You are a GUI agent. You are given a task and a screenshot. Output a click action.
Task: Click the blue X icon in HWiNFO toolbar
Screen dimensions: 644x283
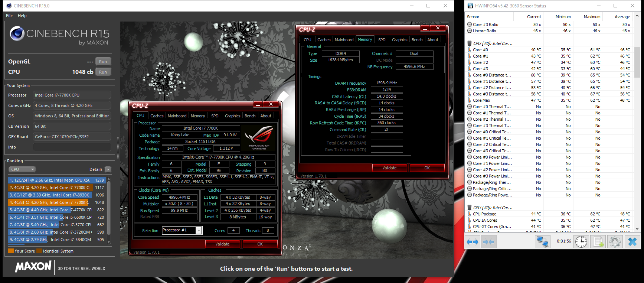click(632, 242)
